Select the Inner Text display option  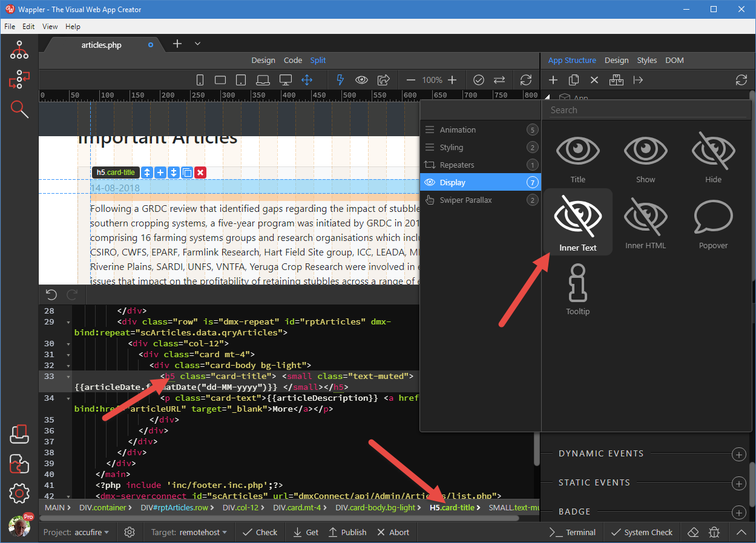coord(577,221)
